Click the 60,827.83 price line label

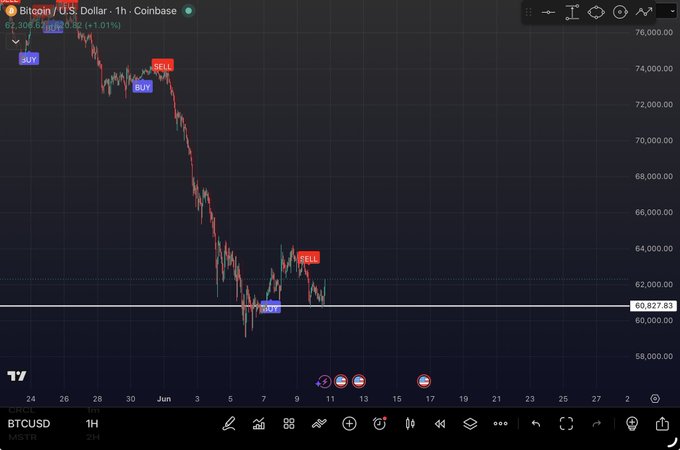654,306
